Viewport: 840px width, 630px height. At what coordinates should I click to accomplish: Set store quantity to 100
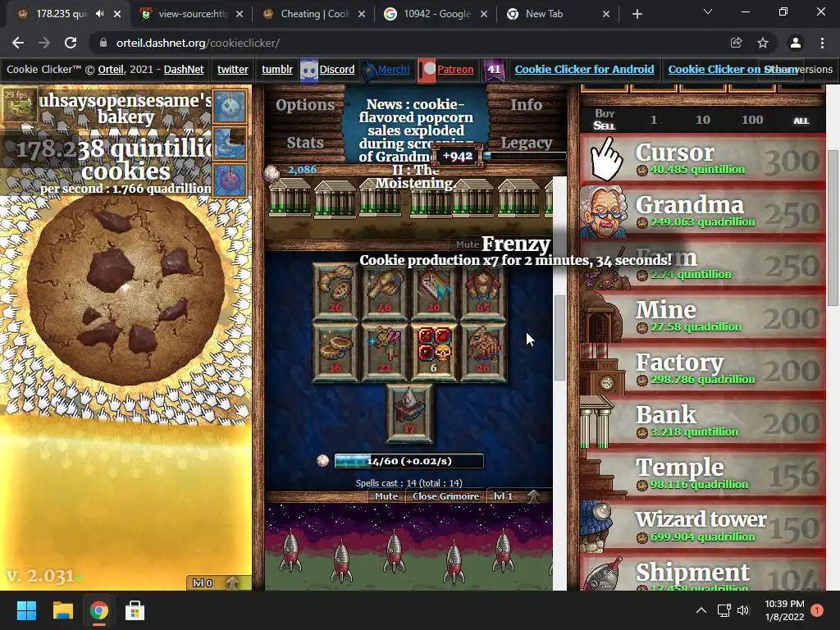(752, 120)
